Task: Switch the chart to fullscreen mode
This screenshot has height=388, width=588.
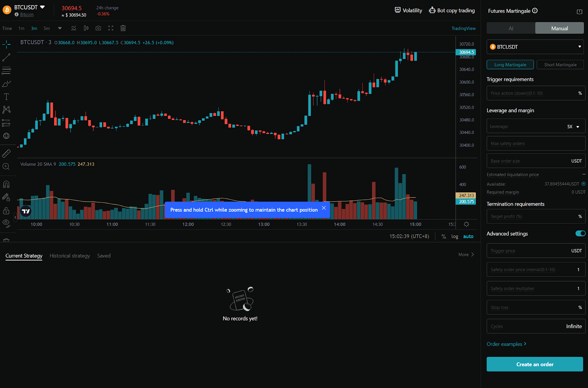Action: pos(111,28)
